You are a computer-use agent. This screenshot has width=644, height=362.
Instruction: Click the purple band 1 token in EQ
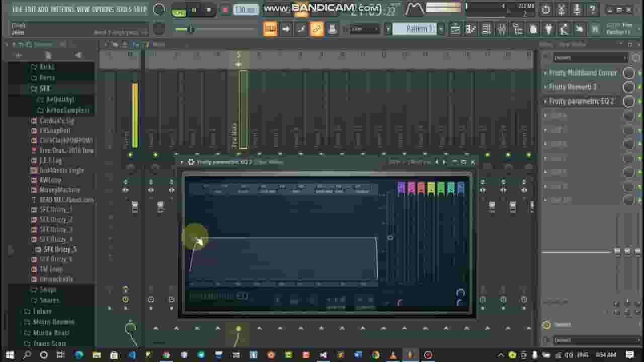coord(401,188)
